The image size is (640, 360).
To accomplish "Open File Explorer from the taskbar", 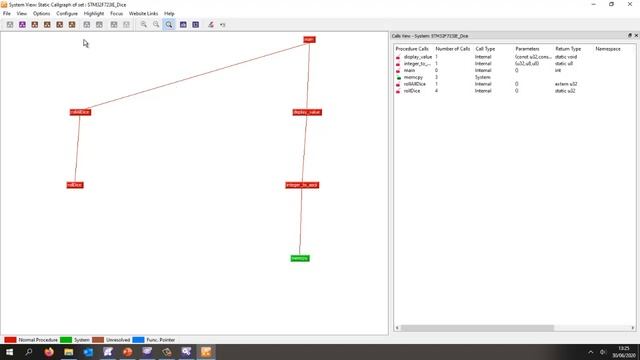I will (69, 352).
